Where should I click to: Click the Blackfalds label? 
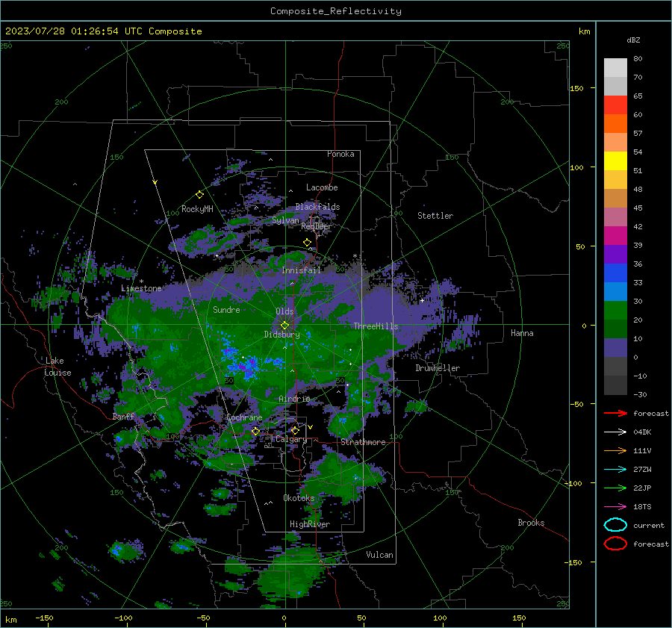pos(317,207)
